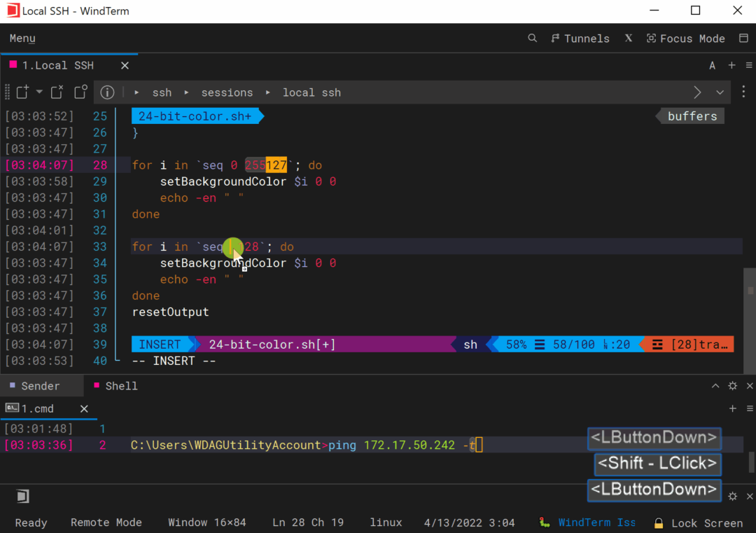The width and height of the screenshot is (756, 533).
Task: Close the Shell pane
Action: 749,386
